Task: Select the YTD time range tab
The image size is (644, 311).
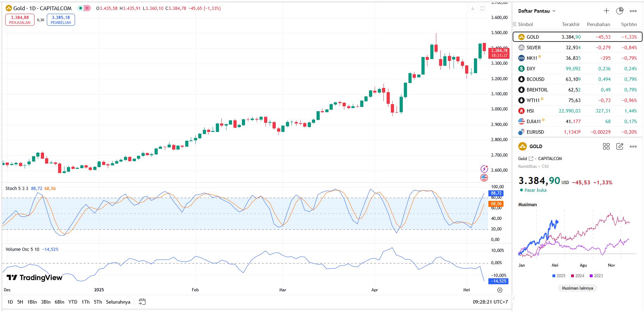Action: 73,302
